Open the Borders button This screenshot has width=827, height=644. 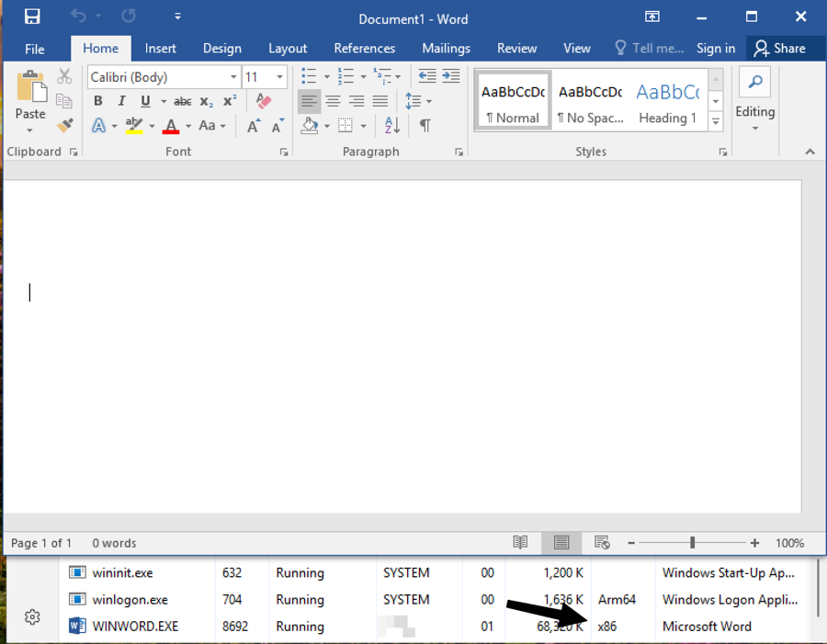(x=346, y=126)
